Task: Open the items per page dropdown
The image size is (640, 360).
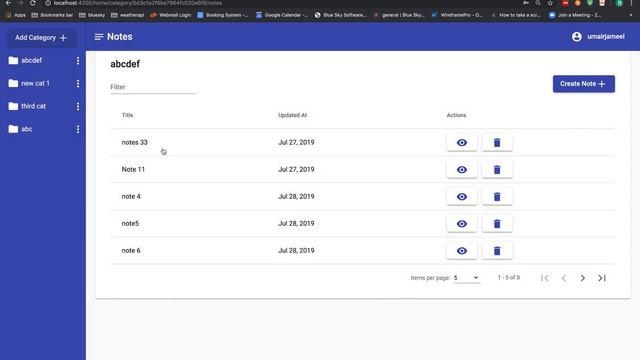Action: (466, 278)
